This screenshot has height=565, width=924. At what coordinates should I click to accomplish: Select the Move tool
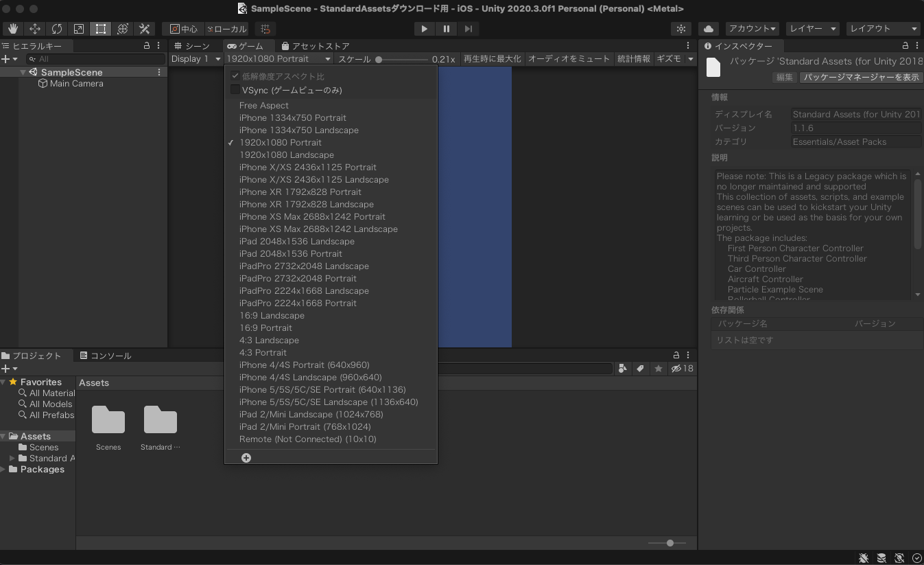click(35, 29)
